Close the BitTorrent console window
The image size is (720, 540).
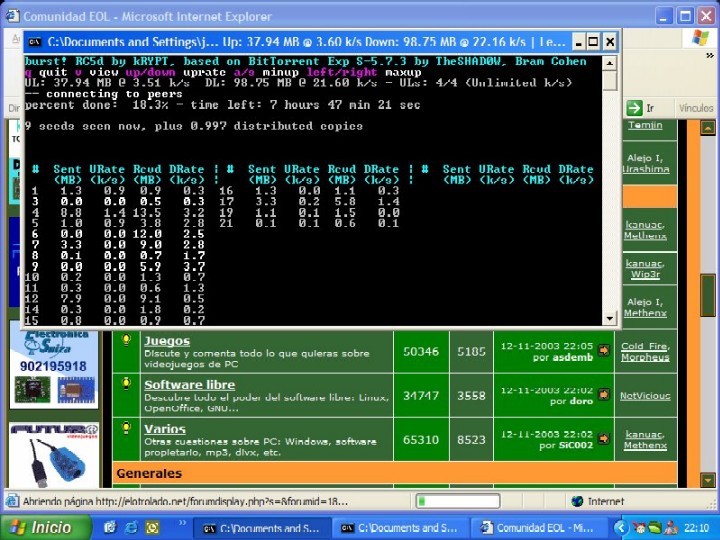[x=610, y=42]
